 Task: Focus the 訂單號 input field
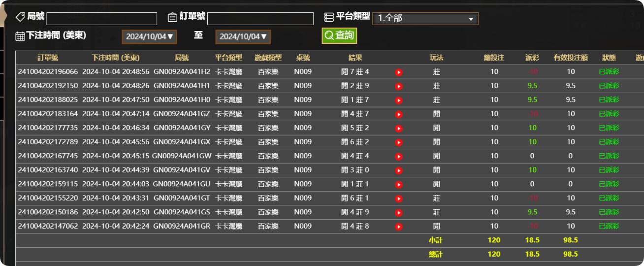(260, 19)
